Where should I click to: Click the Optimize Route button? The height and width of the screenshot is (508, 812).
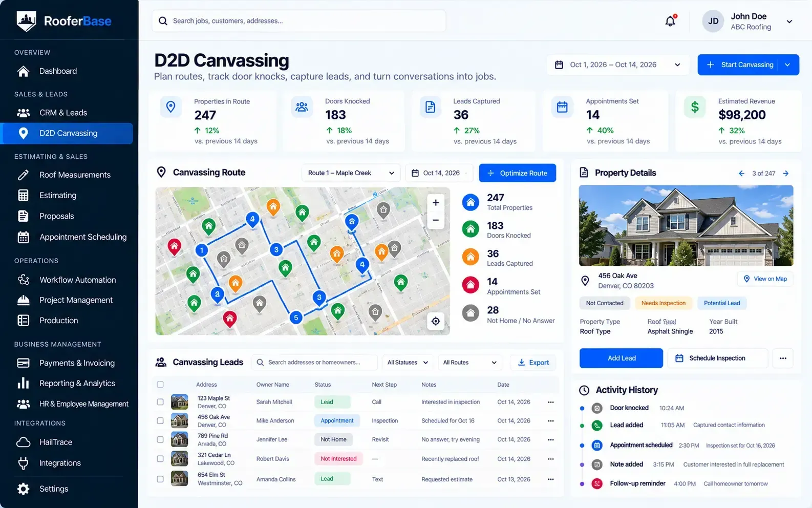(518, 173)
